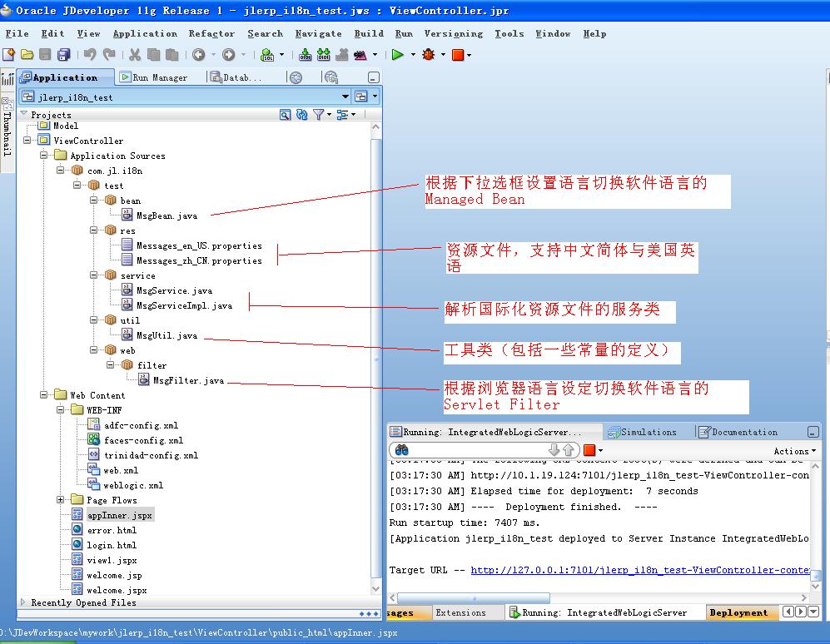Expand Recently Opened Files section
This screenshot has width=830, height=644.
pyautogui.click(x=22, y=602)
